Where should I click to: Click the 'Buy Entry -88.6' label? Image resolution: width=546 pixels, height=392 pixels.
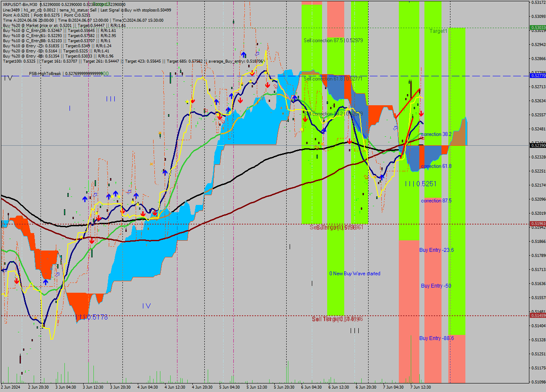pos(436,338)
